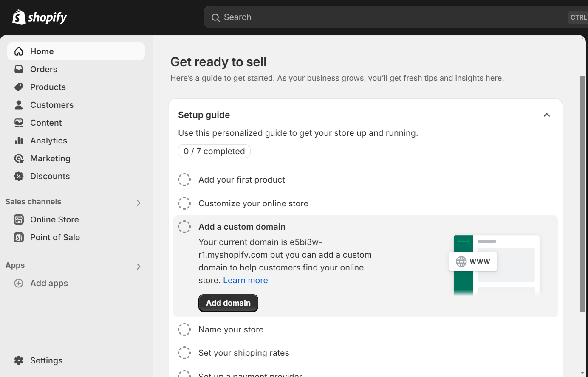
Task: Mark 'Add a custom domain' circle complete
Action: click(x=184, y=227)
